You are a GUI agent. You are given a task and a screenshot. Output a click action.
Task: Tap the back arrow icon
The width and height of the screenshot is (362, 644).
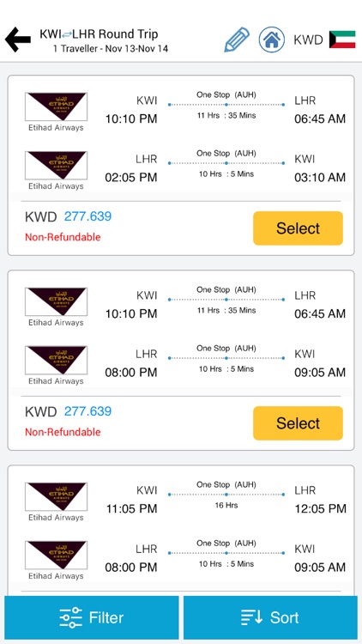(x=18, y=39)
